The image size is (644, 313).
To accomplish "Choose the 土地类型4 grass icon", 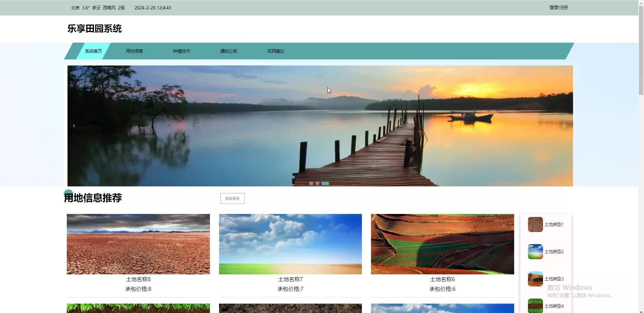I will pos(535,306).
